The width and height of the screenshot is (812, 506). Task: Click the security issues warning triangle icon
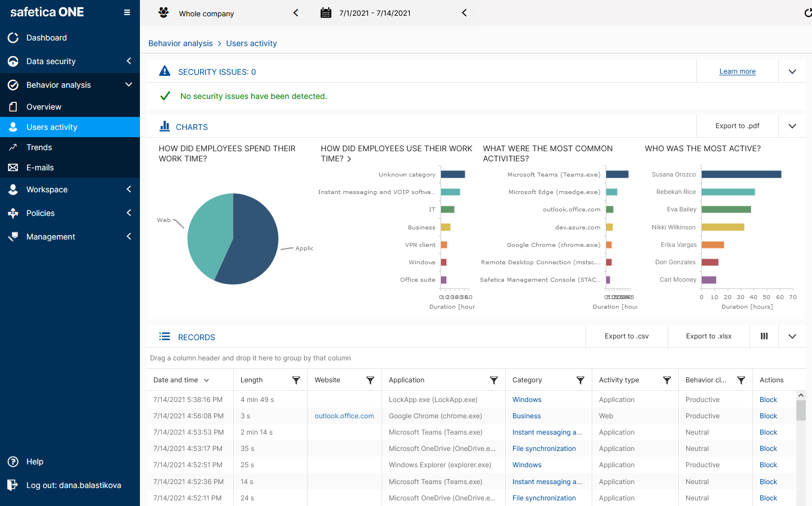click(165, 71)
